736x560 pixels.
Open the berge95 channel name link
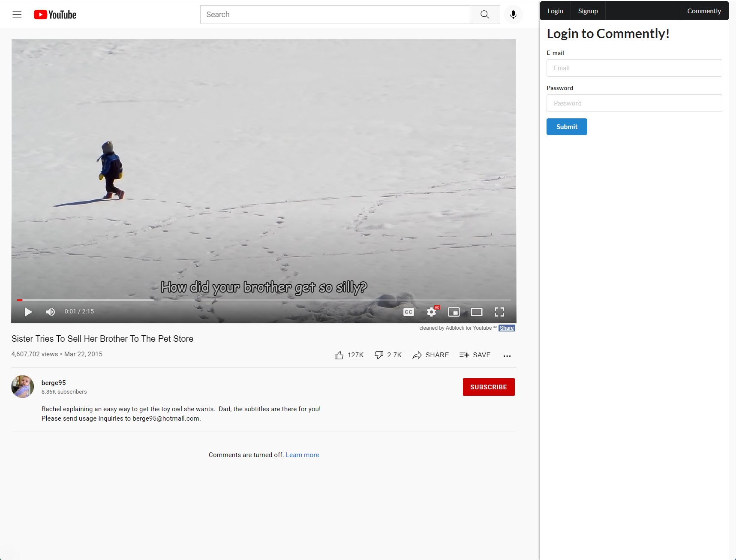coord(54,383)
